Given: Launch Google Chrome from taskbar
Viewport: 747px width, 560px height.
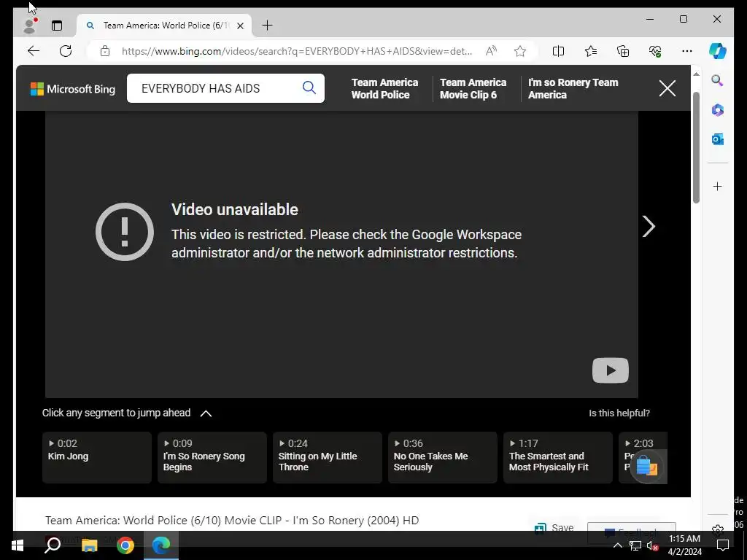Looking at the screenshot, I should click(x=125, y=545).
